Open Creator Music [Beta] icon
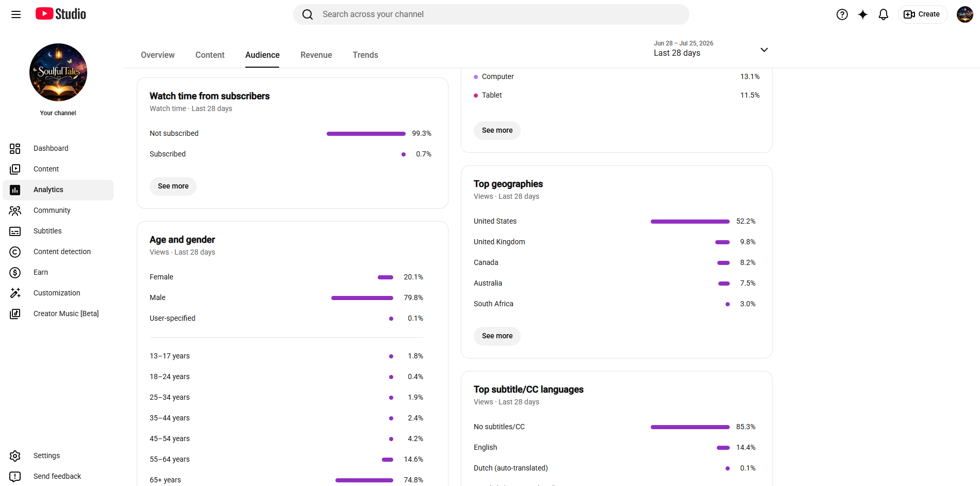This screenshot has height=486, width=980. pyautogui.click(x=15, y=314)
